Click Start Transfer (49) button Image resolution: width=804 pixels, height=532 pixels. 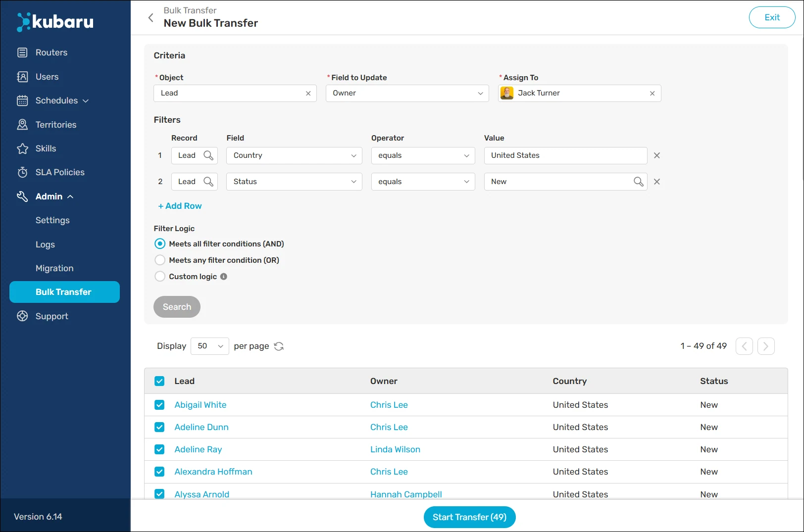(x=469, y=517)
